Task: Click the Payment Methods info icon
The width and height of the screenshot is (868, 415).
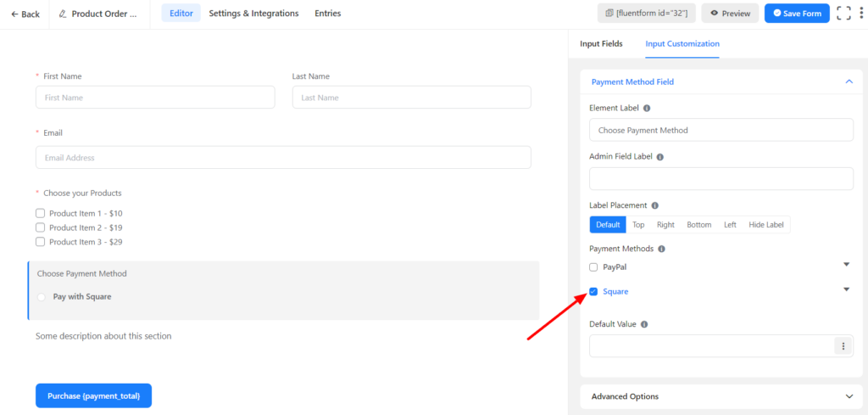Action: pos(661,249)
